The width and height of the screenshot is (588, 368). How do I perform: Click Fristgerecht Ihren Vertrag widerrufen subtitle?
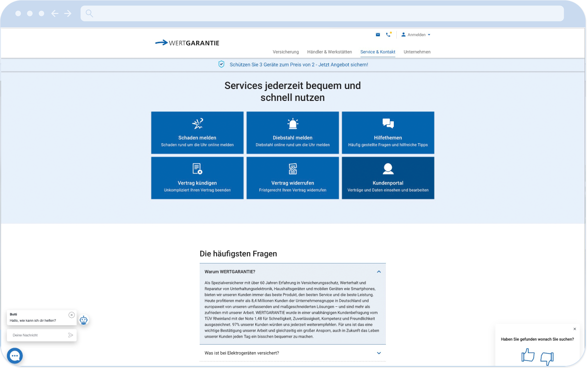293,190
